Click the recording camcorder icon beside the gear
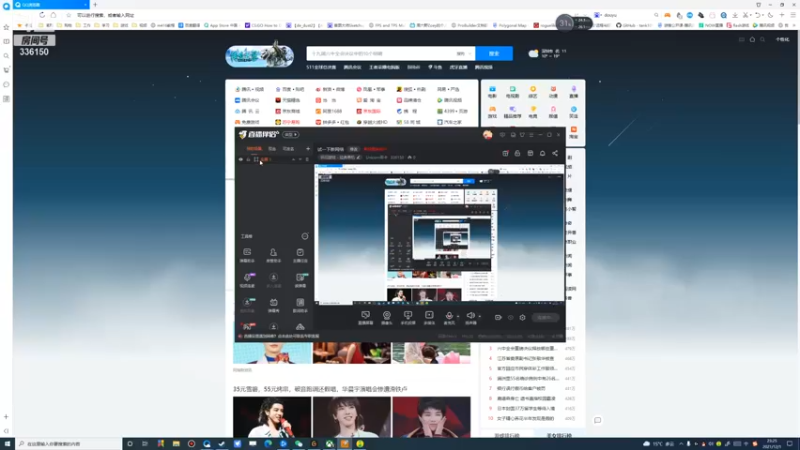This screenshot has width=800, height=450. pyautogui.click(x=498, y=317)
